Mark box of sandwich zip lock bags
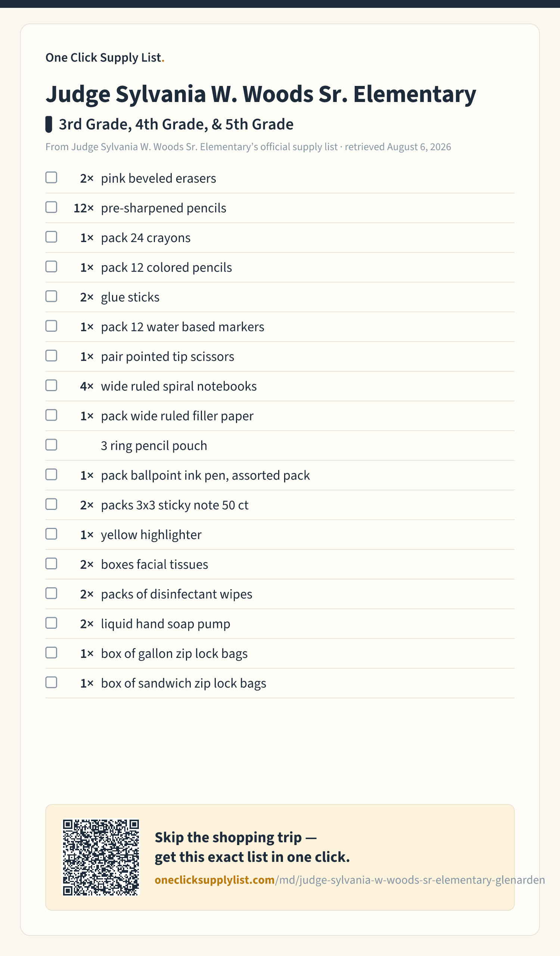 (x=51, y=683)
